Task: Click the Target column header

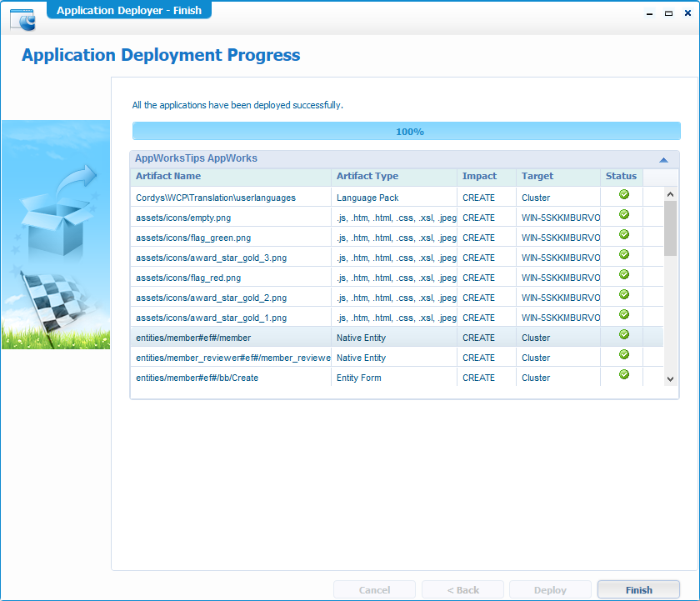Action: point(537,177)
